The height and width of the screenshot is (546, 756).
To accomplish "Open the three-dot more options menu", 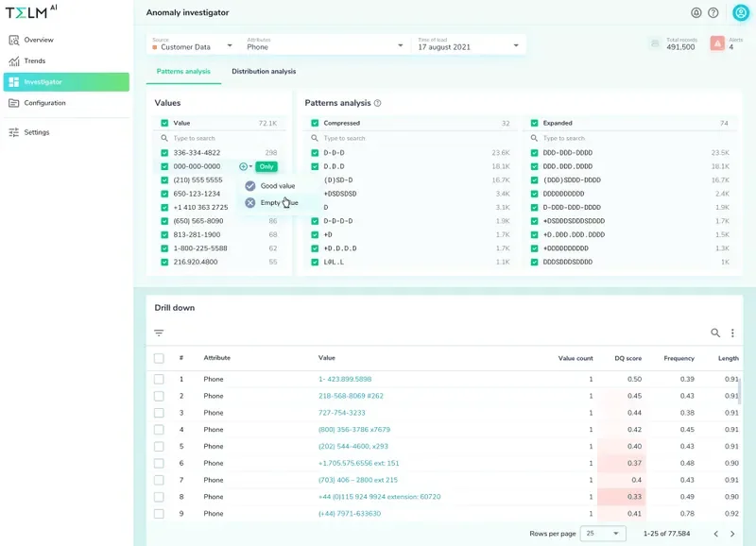I will point(732,333).
